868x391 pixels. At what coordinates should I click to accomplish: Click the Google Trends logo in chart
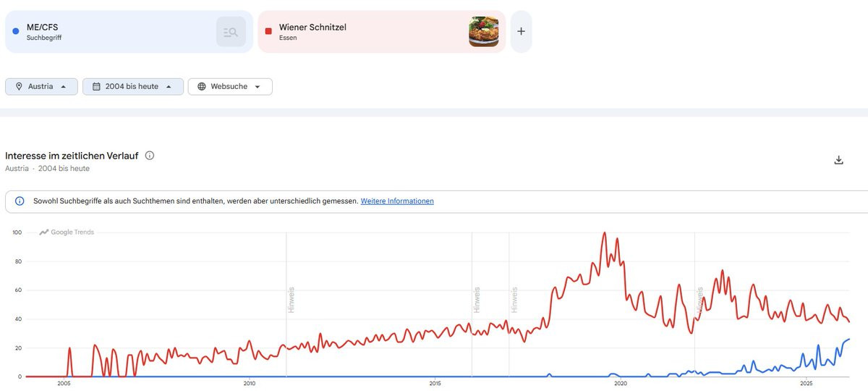(x=67, y=232)
